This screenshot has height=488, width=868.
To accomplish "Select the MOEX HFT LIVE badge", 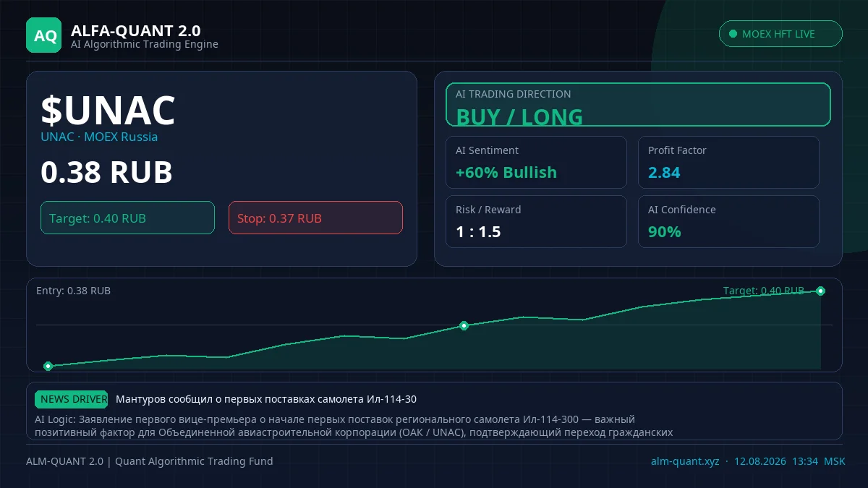I will pos(780,34).
